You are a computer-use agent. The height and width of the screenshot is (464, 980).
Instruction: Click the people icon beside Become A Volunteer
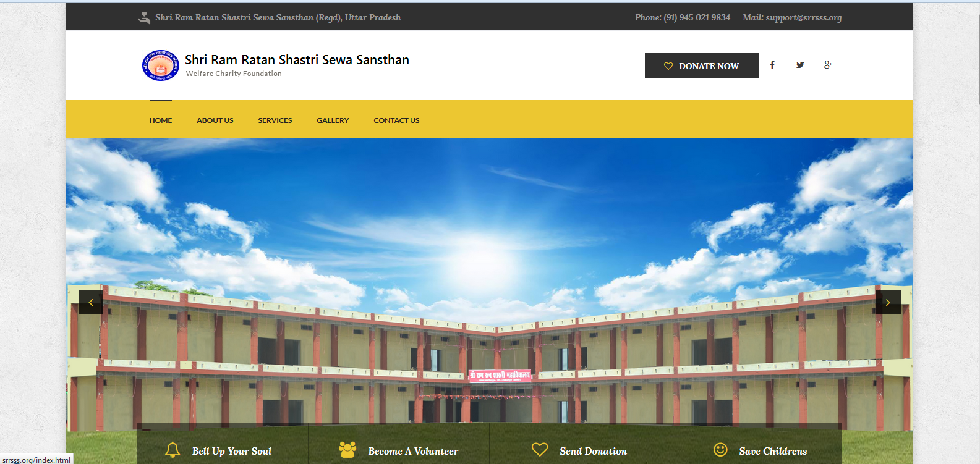[x=347, y=450]
